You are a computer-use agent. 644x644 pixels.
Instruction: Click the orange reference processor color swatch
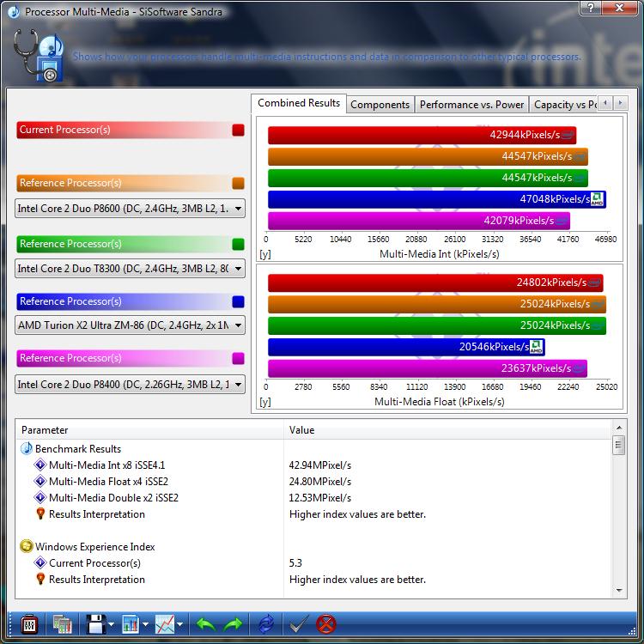(238, 183)
